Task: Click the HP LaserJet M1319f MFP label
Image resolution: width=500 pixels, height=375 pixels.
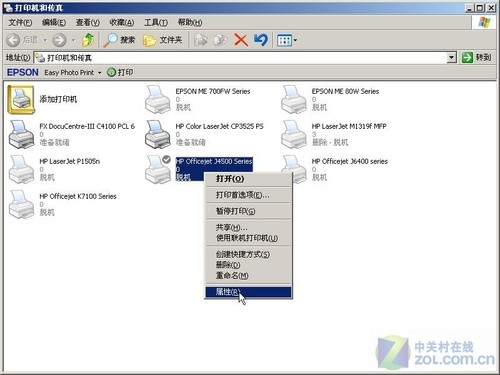Action: click(349, 126)
